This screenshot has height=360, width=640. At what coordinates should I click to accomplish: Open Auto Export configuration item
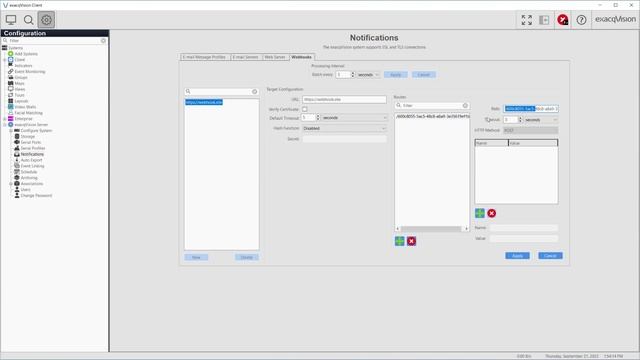[x=31, y=160]
